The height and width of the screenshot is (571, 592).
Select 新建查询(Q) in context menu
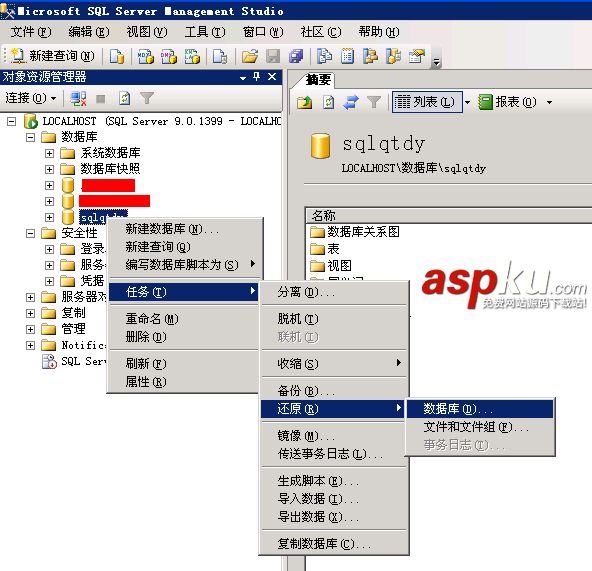[184, 247]
